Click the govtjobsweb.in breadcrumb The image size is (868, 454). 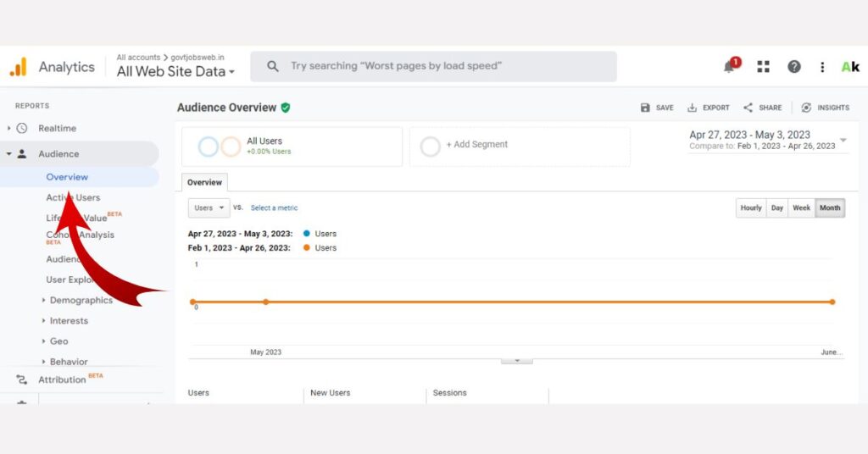[198, 58]
